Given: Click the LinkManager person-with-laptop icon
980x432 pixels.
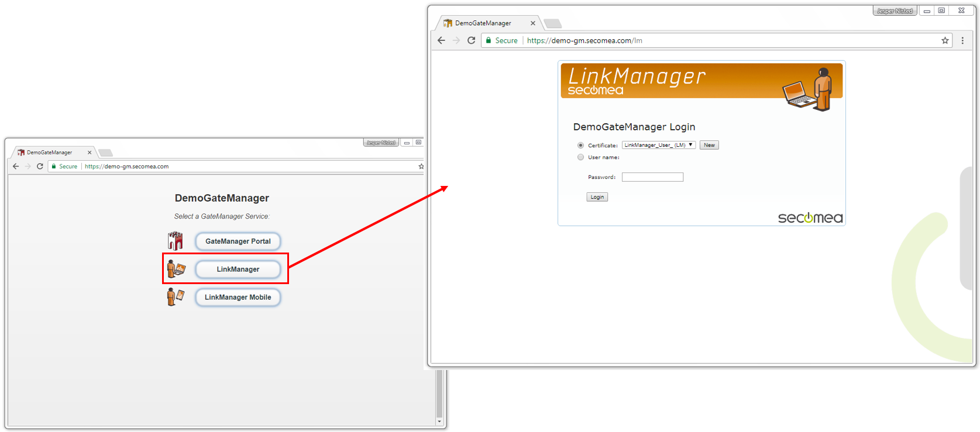Looking at the screenshot, I should click(176, 269).
